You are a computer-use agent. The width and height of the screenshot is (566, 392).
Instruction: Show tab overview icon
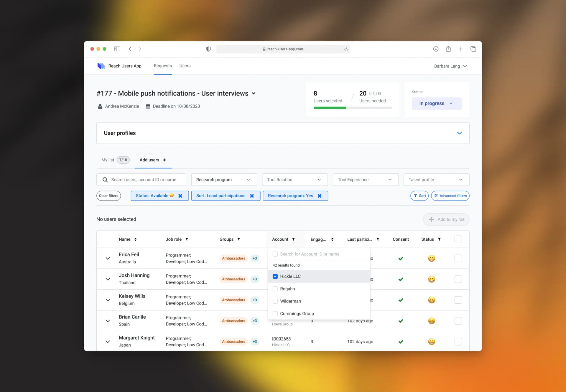pyautogui.click(x=473, y=49)
